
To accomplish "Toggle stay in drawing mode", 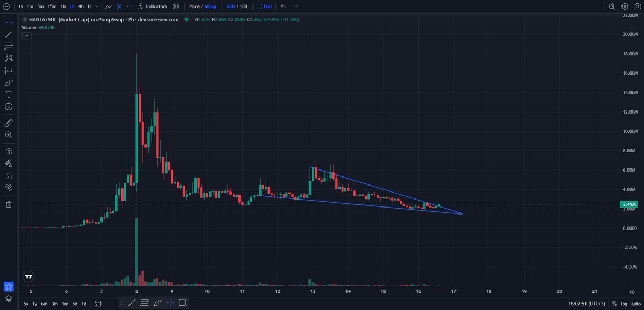I will tap(9, 163).
